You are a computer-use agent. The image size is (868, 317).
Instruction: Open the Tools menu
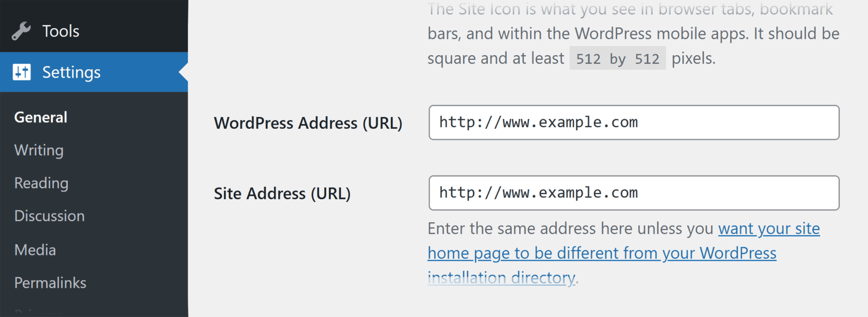click(x=61, y=31)
